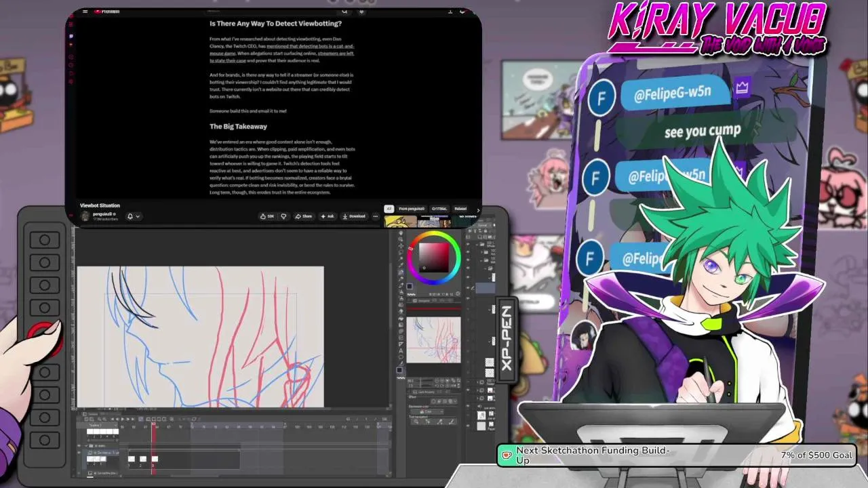Open the penguinz0 channel avatar

click(85, 216)
